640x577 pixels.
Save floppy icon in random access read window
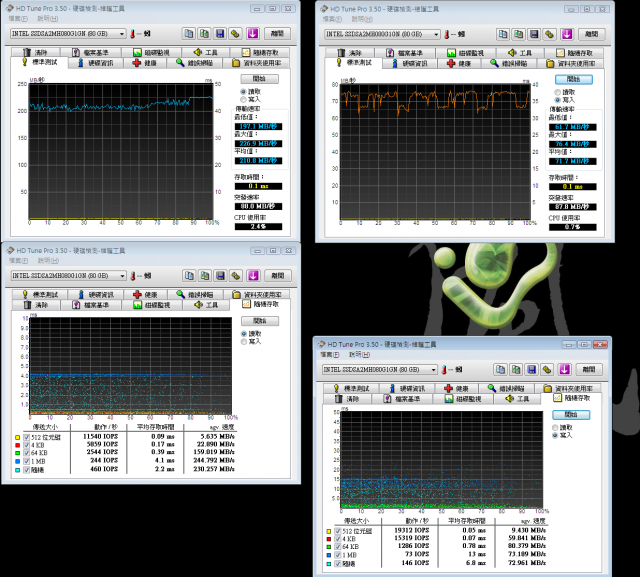pyautogui.click(x=221, y=276)
